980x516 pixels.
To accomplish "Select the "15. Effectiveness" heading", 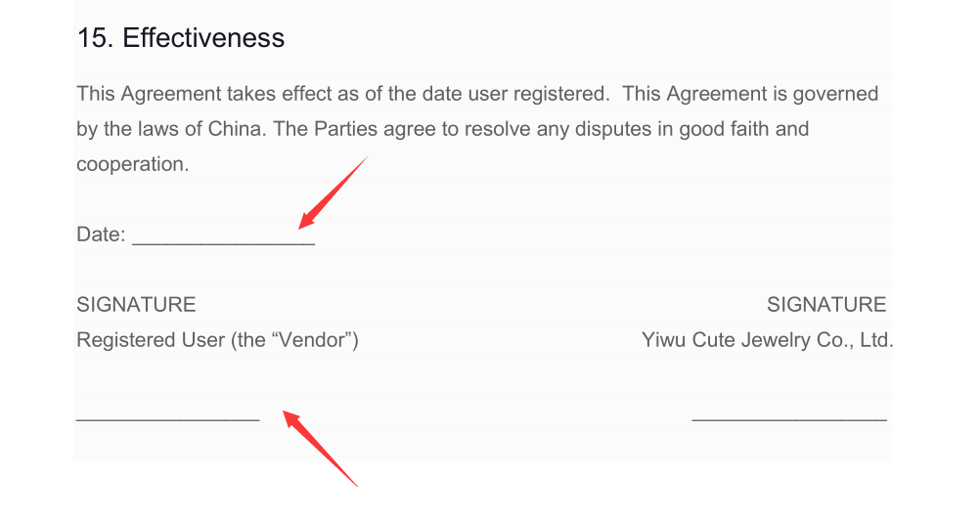I will [181, 38].
